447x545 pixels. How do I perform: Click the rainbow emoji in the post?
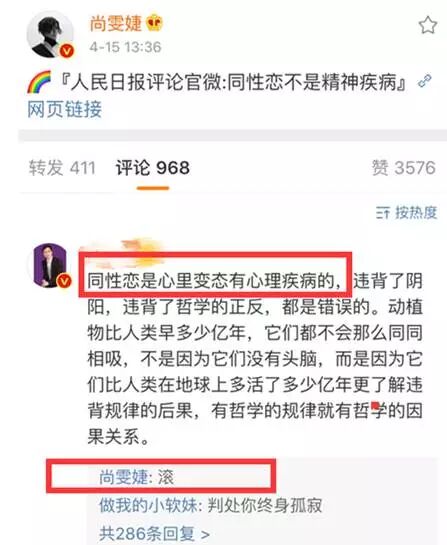click(x=39, y=82)
